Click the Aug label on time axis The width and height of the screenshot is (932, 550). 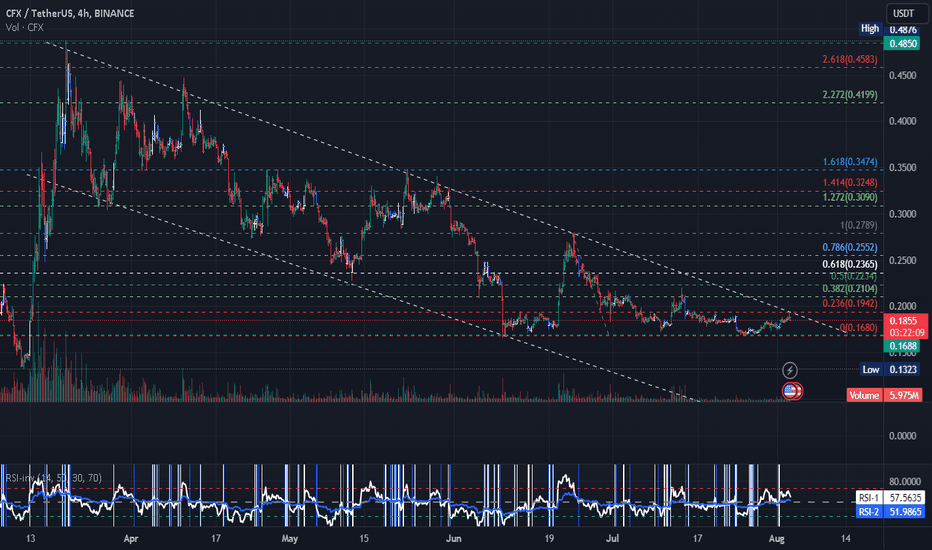point(777,539)
